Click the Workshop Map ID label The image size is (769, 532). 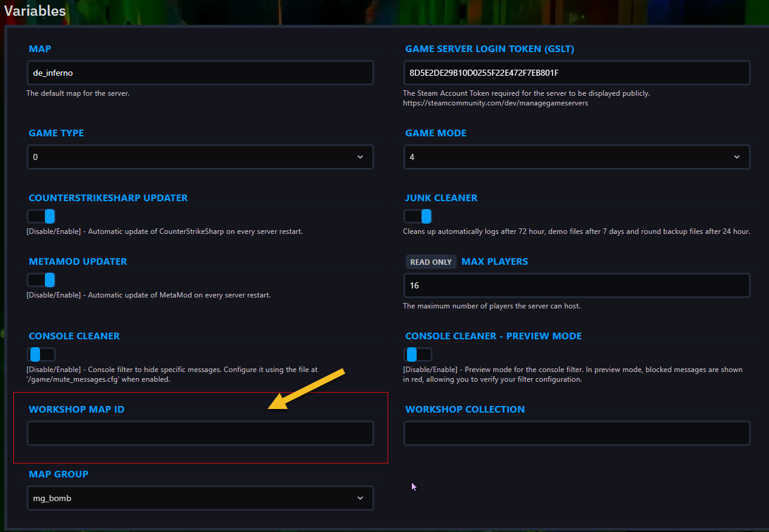[76, 410]
